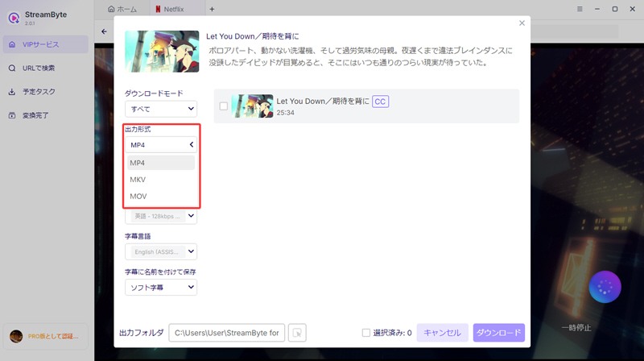Toggle the 選択済み select-all checkbox
The image size is (644, 361).
366,333
